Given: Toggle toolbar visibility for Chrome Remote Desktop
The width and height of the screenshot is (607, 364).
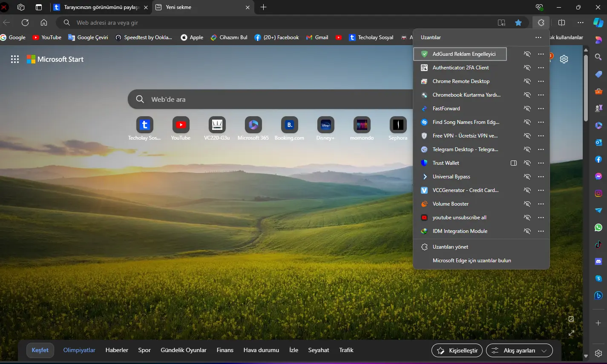Looking at the screenshot, I should 527,81.
